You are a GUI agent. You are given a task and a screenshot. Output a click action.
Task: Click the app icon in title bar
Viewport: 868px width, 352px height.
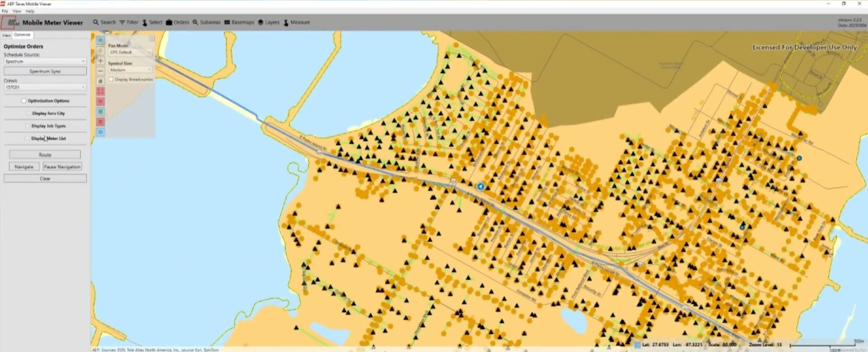[3, 4]
